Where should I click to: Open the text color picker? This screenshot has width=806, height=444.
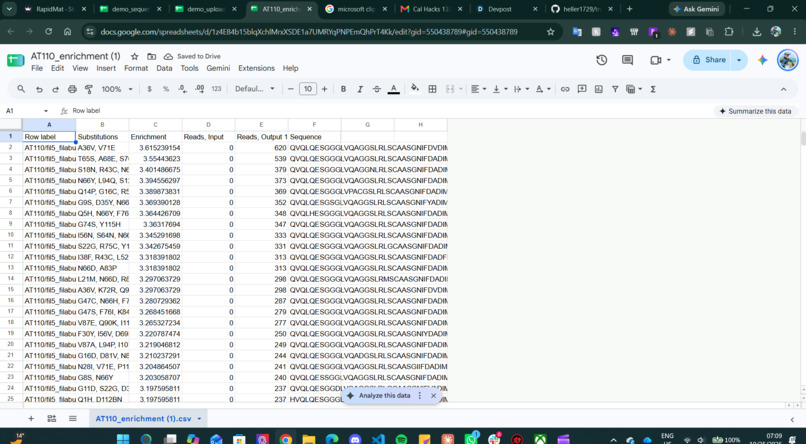[x=394, y=89]
